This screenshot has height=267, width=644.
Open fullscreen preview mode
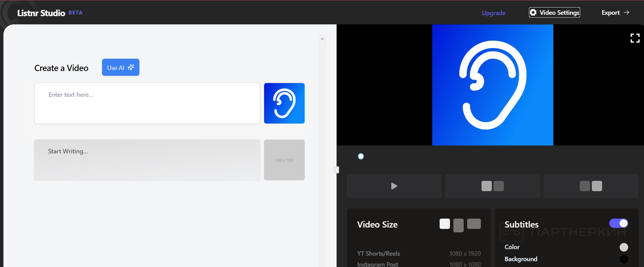635,38
